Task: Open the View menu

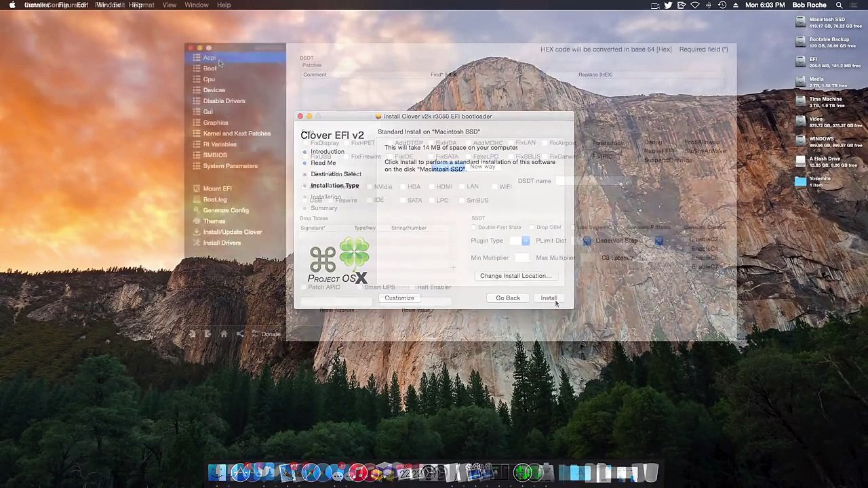Action: point(169,5)
